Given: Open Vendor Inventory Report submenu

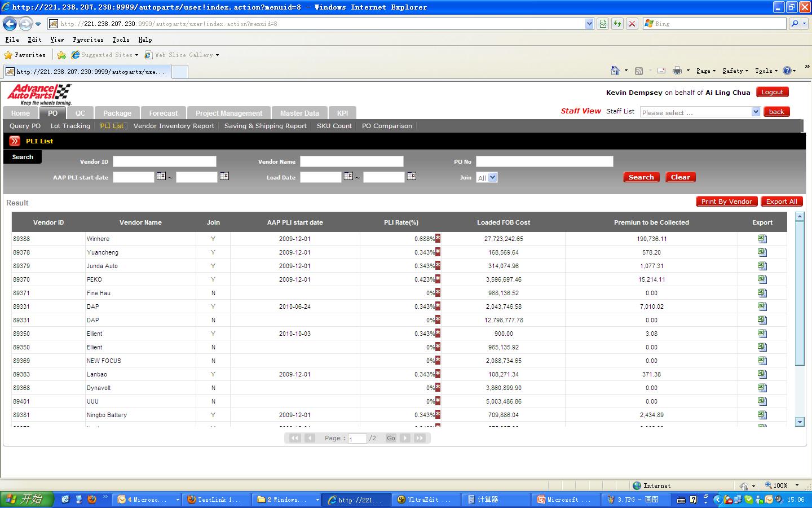Looking at the screenshot, I should (174, 126).
